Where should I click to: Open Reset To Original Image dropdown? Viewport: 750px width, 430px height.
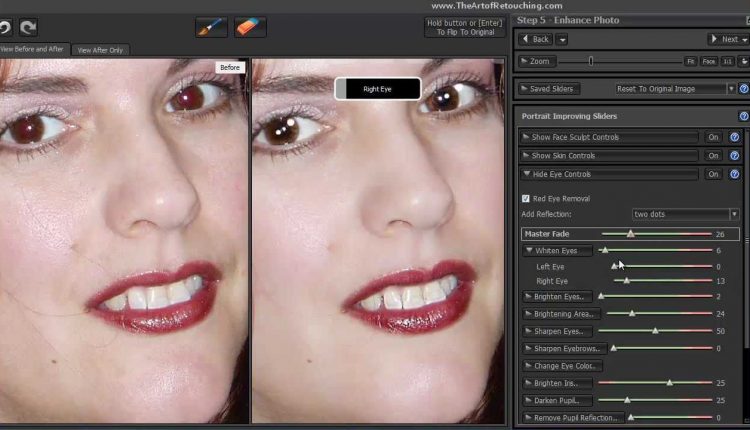(x=675, y=89)
